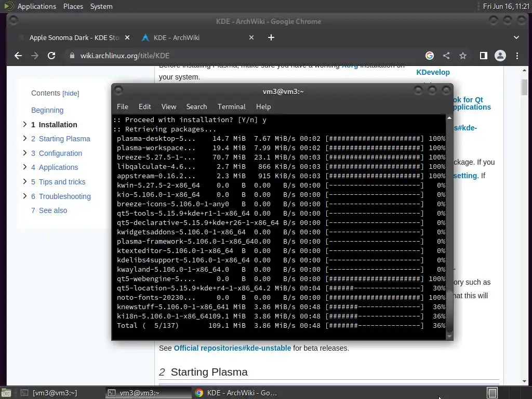This screenshot has height=399, width=532.
Task: Expand Starting Plasma contents chevron
Action: [25, 138]
